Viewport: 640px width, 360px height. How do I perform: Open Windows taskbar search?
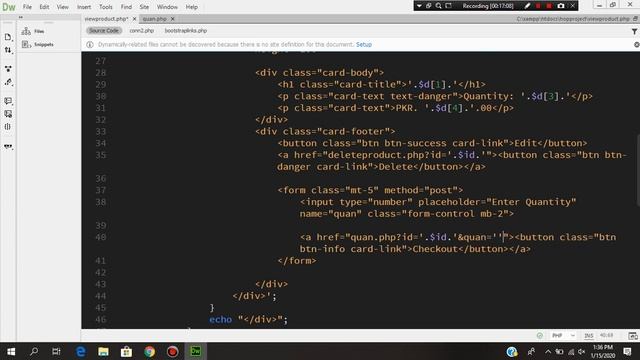(34, 351)
